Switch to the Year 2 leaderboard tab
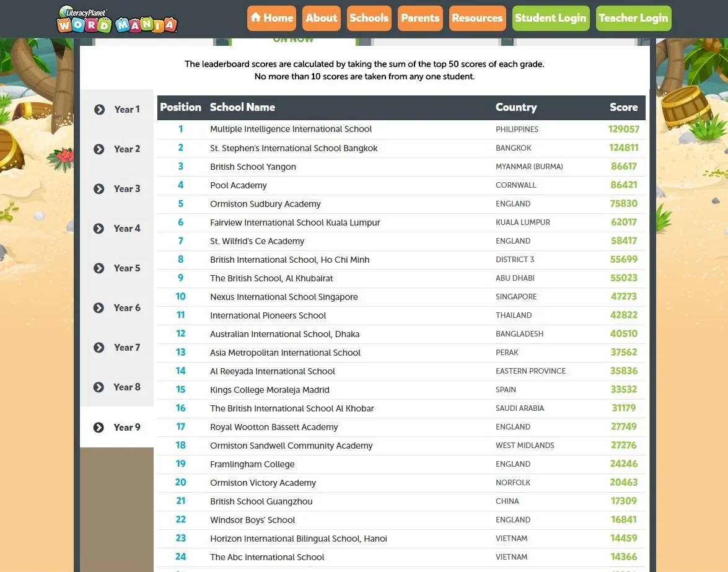 (x=117, y=149)
